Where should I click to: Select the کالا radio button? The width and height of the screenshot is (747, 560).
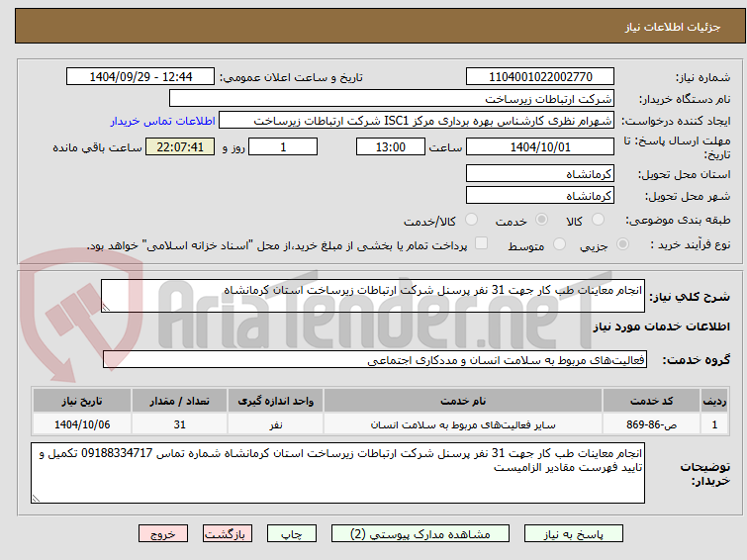coord(598,220)
